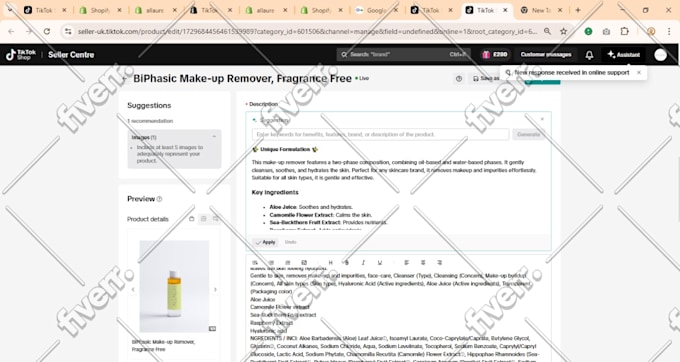Screen dimensions: 680x362
Task: Toggle italic in description editor
Action: tap(363, 263)
